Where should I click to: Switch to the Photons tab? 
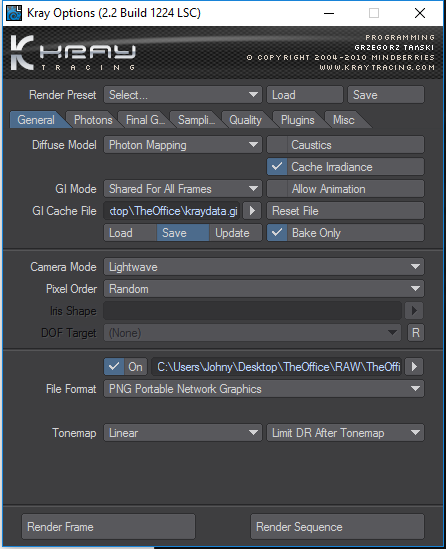tap(93, 120)
